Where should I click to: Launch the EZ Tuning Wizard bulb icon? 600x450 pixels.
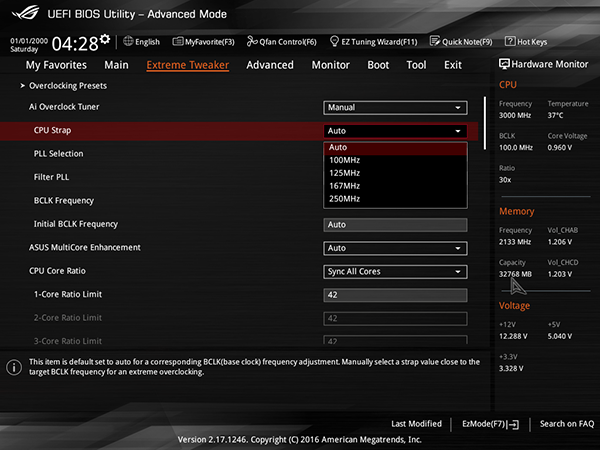tap(334, 41)
